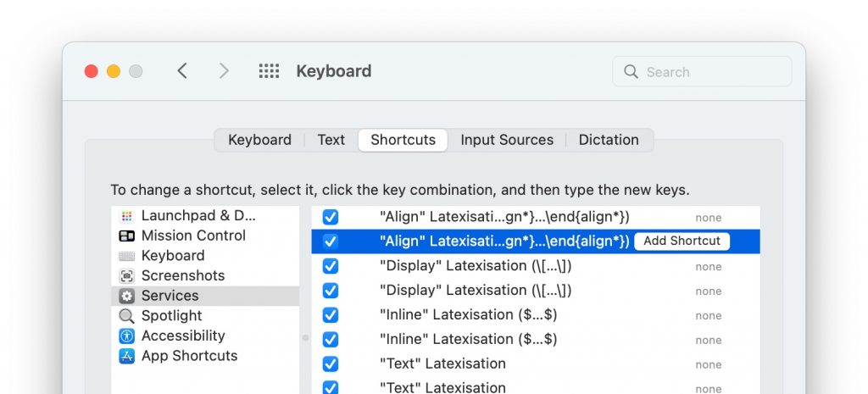Viewport: 868px width, 394px height.
Task: Uncheck first "Align" Latexisation service checkbox
Action: (331, 217)
